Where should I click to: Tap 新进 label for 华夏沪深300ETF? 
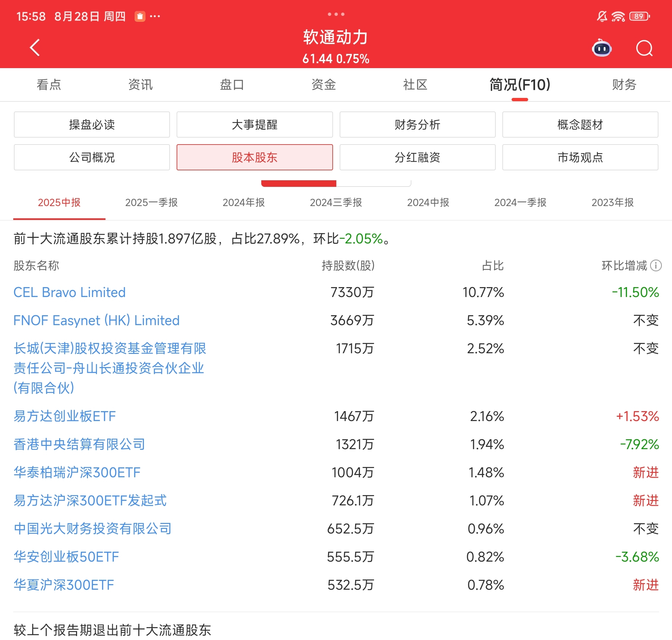click(646, 585)
